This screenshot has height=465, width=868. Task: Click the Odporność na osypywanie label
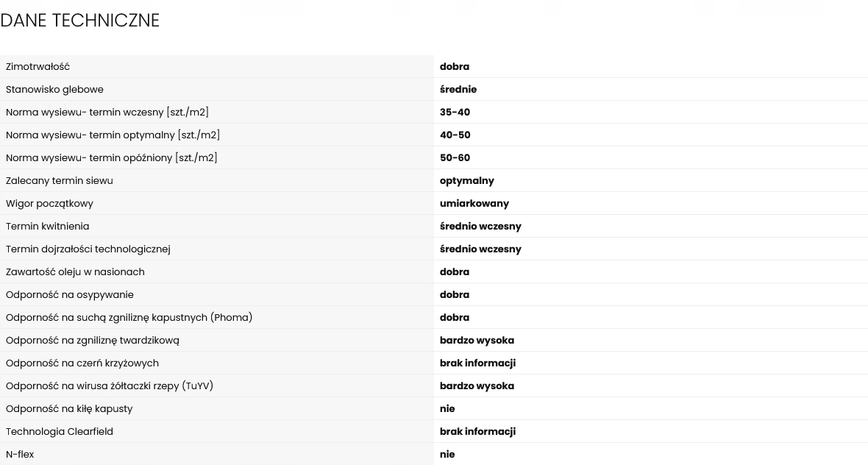pyautogui.click(x=70, y=295)
